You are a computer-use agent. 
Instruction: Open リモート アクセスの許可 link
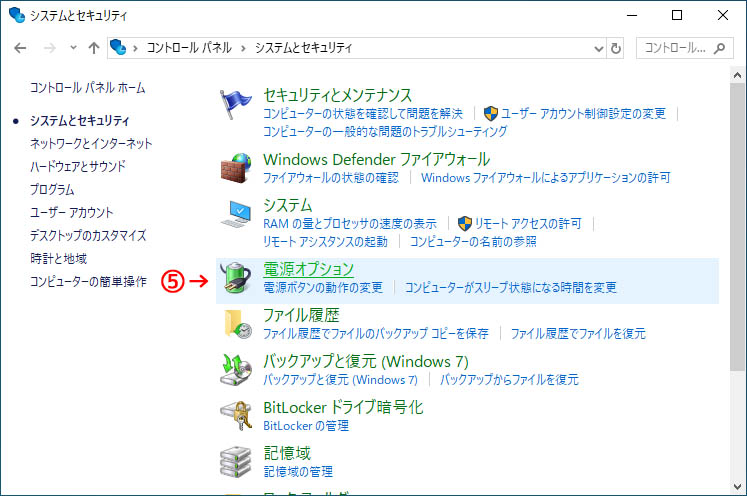pos(528,223)
